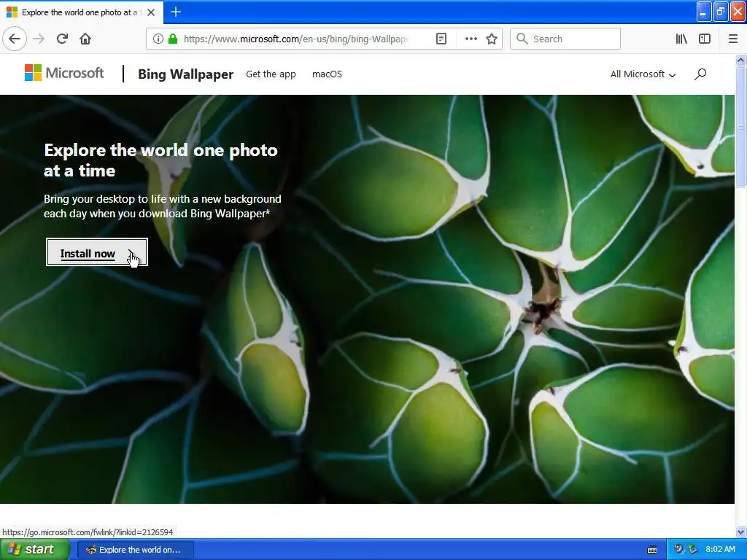
Task: View the green padlock connection details
Action: point(173,39)
